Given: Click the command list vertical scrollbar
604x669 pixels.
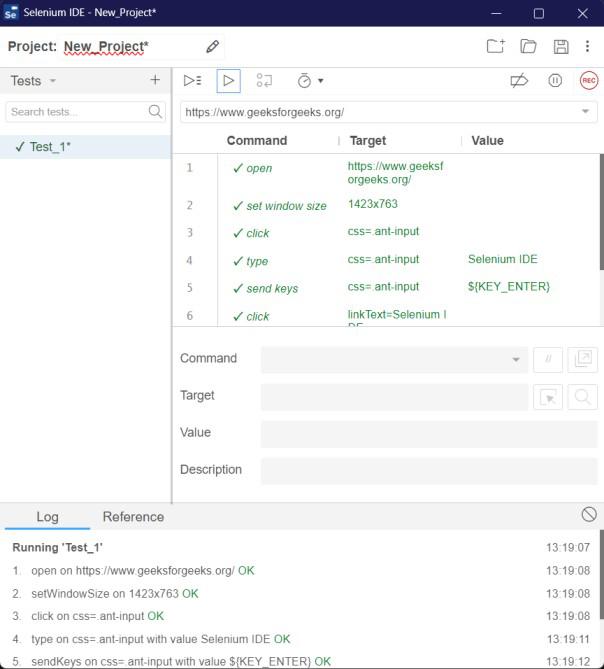Looking at the screenshot, I should 601,212.
